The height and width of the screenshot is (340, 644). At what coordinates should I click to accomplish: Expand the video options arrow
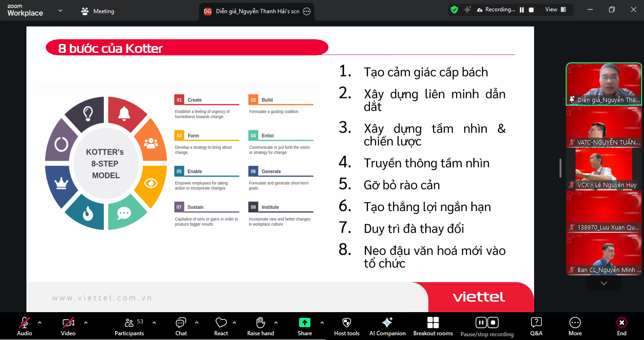pyautogui.click(x=85, y=323)
